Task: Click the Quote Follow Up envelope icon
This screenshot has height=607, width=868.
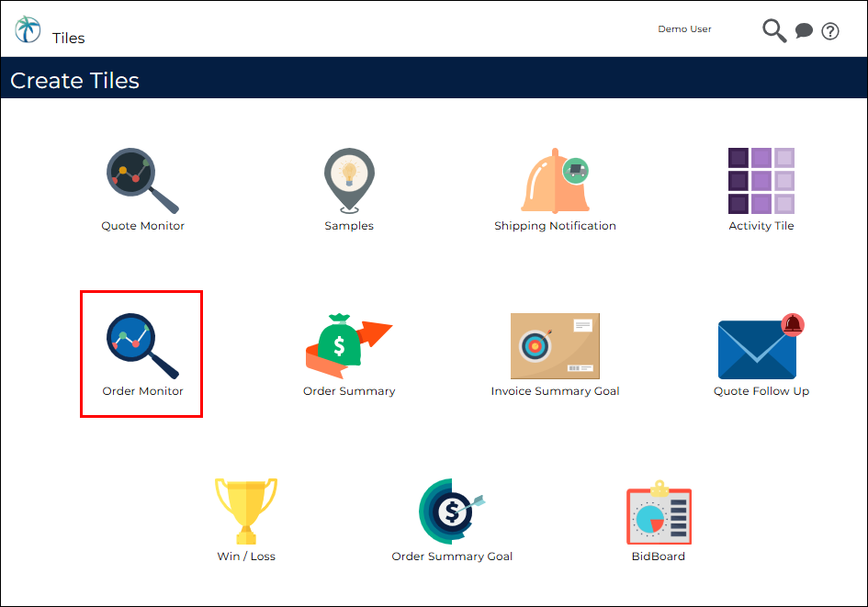Action: pos(761,346)
